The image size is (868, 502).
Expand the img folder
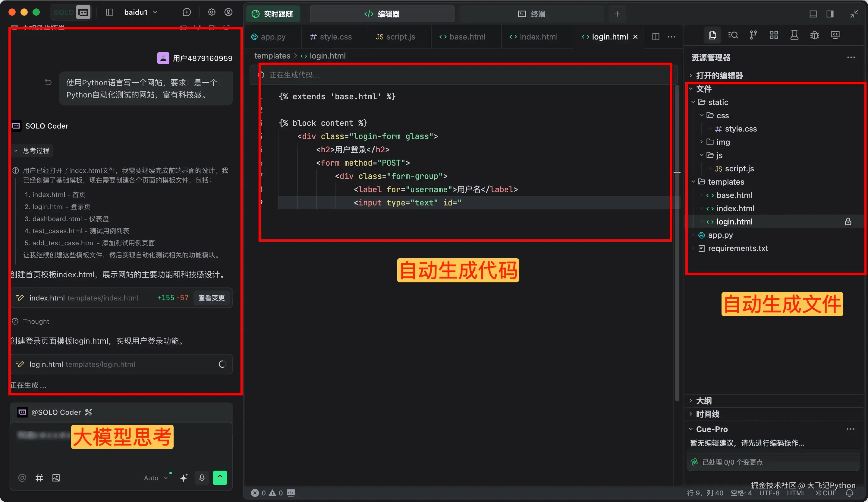tap(723, 142)
